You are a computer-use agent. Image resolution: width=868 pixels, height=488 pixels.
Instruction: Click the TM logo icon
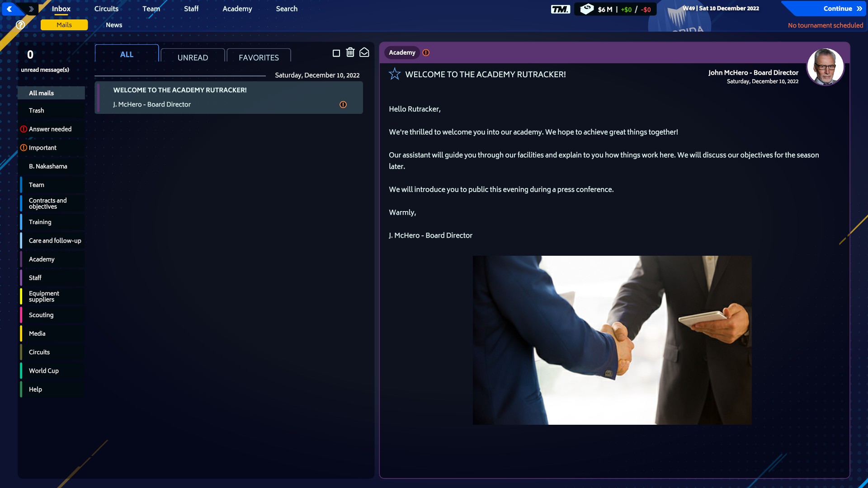[x=561, y=9]
